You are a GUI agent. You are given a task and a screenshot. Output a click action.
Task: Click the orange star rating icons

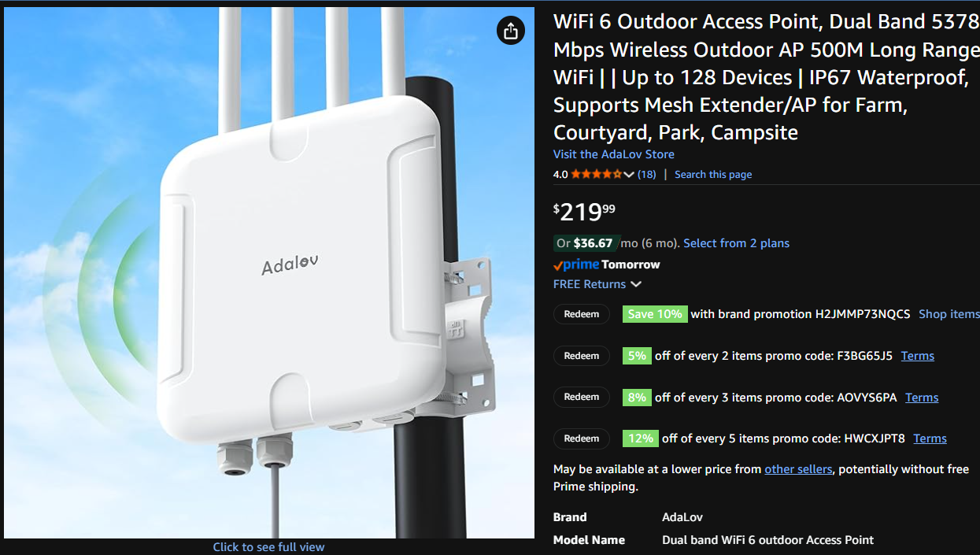click(597, 174)
